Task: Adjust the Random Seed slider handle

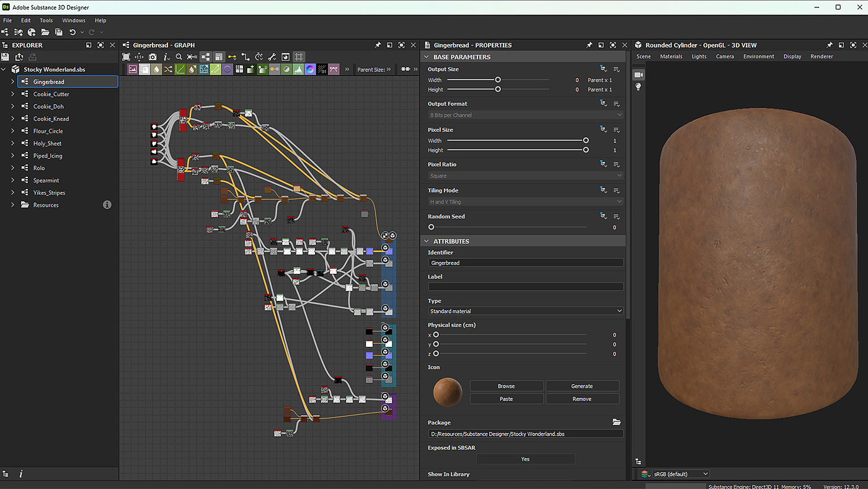Action: click(432, 227)
